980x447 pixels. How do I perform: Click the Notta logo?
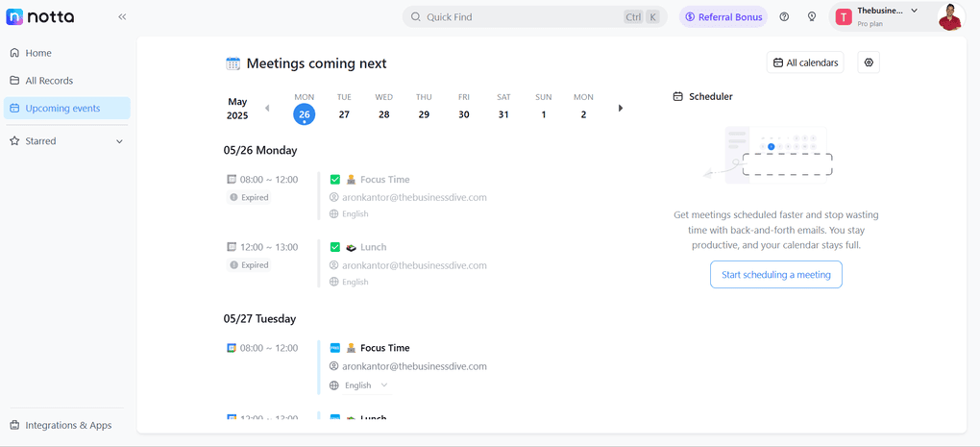point(40,17)
